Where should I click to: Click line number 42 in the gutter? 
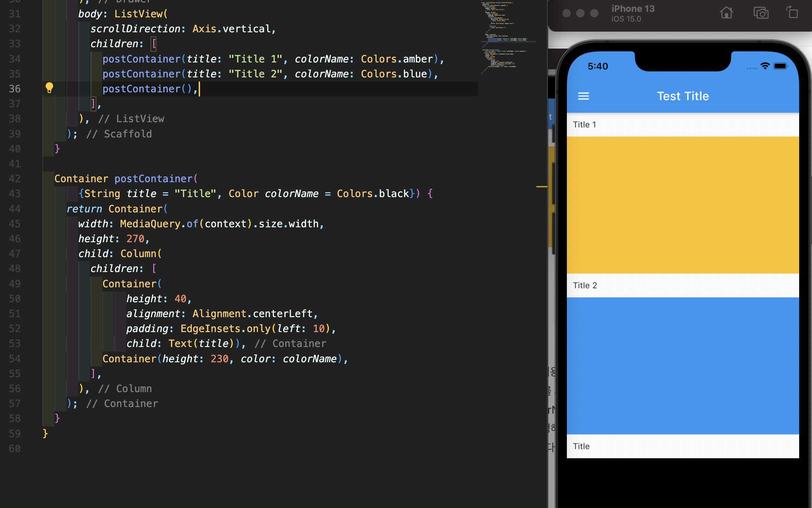(x=15, y=179)
